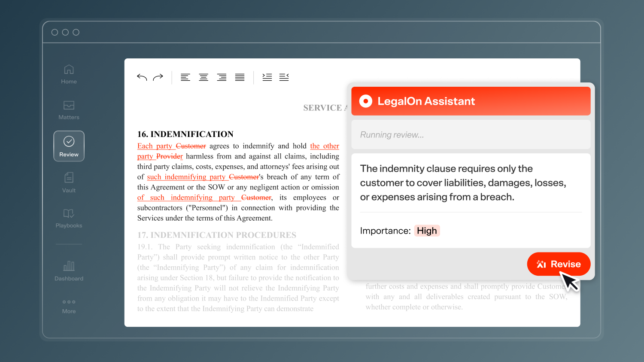Show More sidebar options
Screen dimensions: 644x362
click(69, 307)
